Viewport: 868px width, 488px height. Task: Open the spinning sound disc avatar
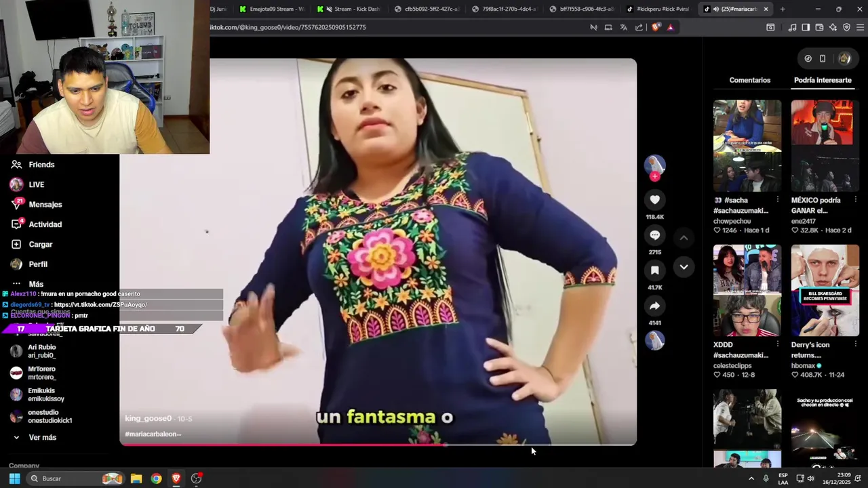(654, 340)
